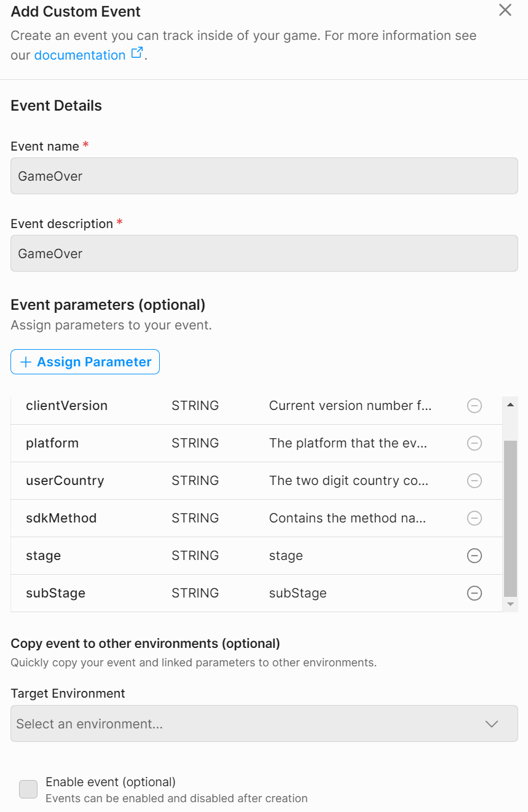The width and height of the screenshot is (528, 812).
Task: Click the chevron in Select an environment
Action: point(492,724)
